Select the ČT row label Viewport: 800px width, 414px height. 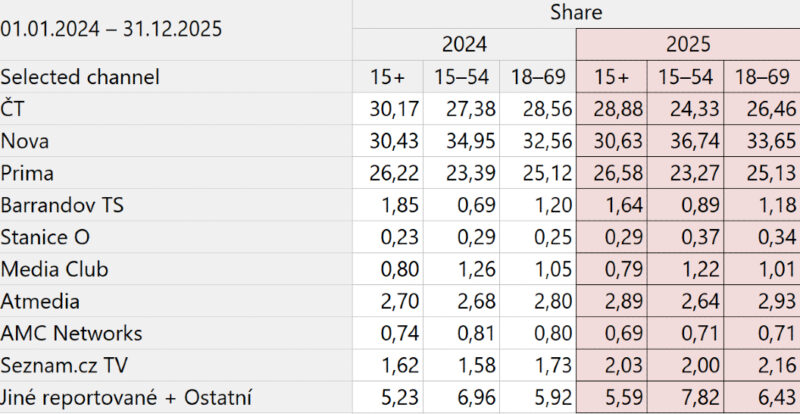pos(16,109)
